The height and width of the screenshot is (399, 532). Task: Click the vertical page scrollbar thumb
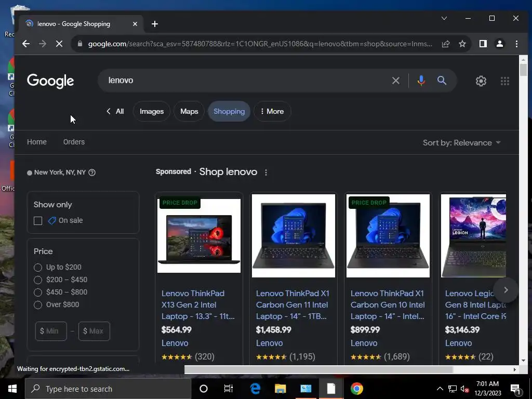(523, 70)
